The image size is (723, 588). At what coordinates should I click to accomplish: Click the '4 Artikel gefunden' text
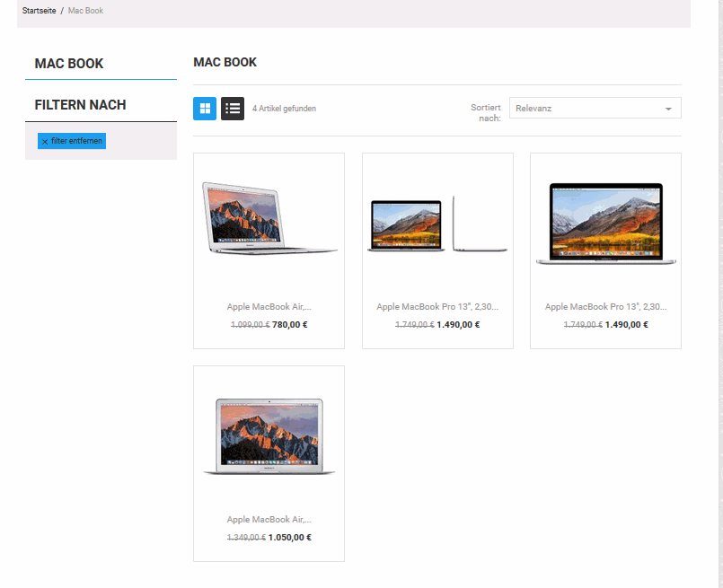284,109
